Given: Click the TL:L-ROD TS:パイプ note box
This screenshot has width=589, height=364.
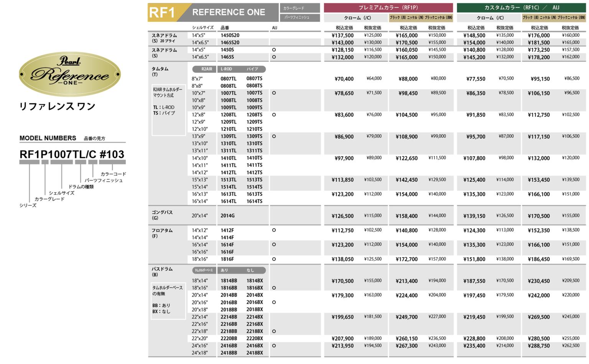Looking at the screenshot, I should (169, 110).
